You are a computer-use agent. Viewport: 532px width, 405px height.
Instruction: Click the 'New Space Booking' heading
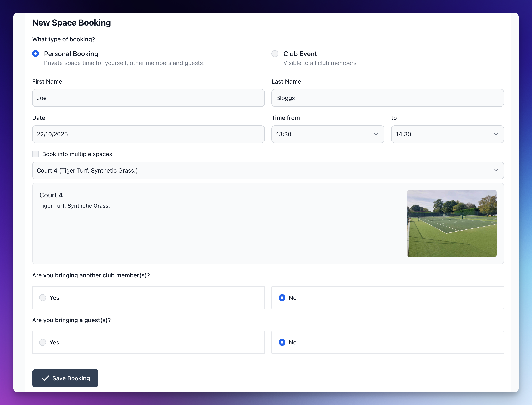point(71,22)
